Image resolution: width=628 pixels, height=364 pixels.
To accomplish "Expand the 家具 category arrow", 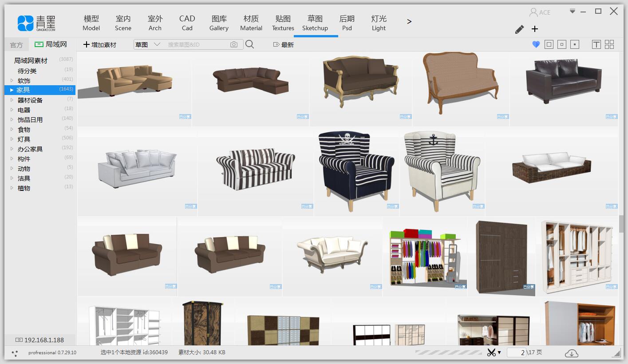I will click(12, 90).
